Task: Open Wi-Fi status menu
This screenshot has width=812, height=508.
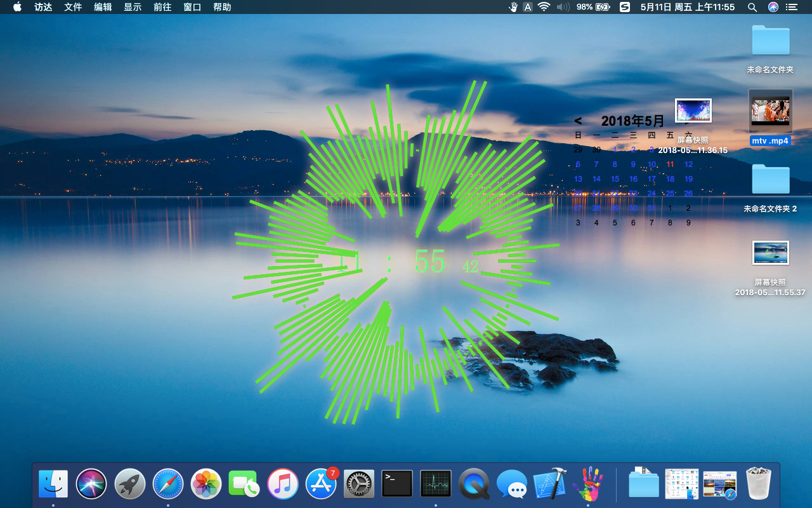Action: [x=544, y=7]
